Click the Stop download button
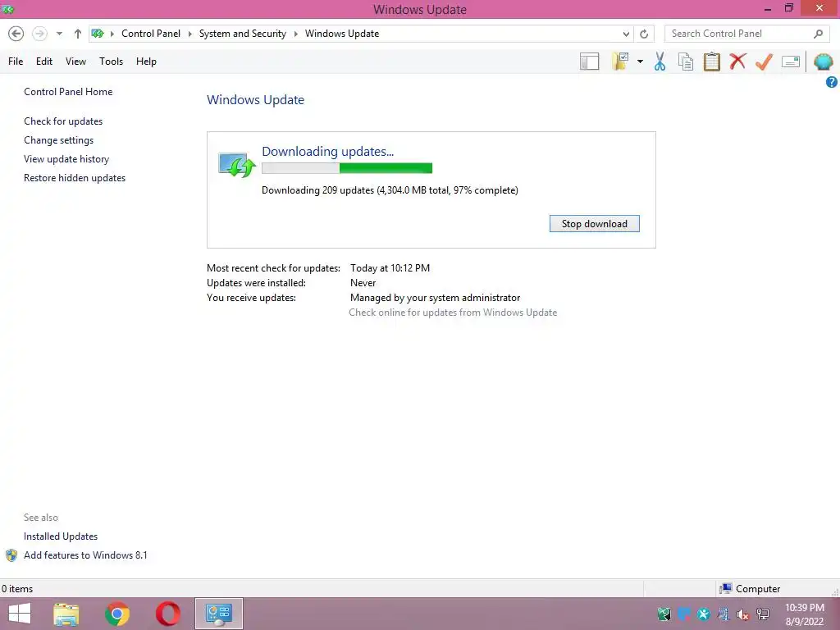 coord(594,224)
